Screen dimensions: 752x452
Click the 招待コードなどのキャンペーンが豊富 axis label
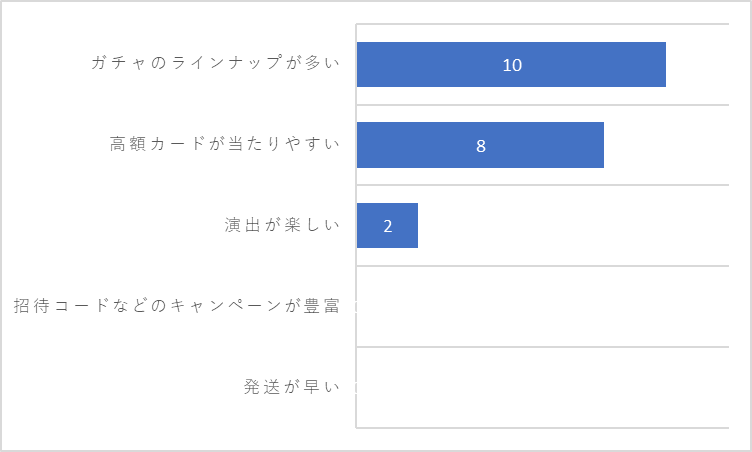click(176, 306)
